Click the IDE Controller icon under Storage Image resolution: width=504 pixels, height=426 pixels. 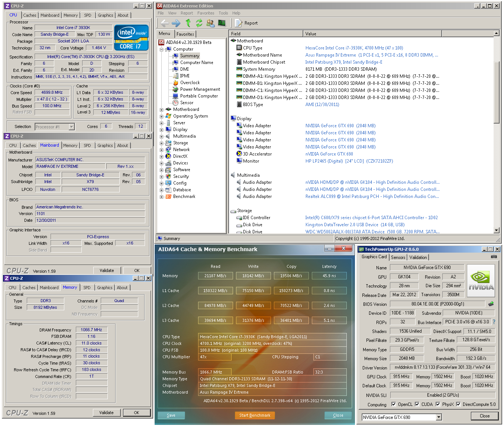pos(239,218)
